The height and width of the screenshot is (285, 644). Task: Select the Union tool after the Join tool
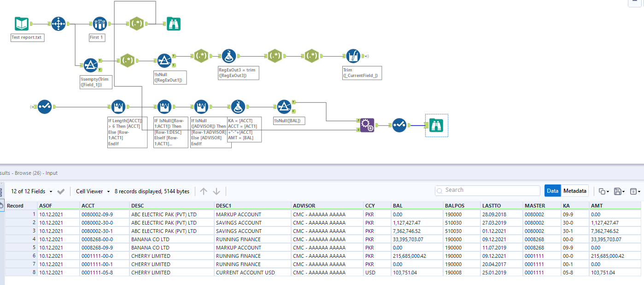399,125
